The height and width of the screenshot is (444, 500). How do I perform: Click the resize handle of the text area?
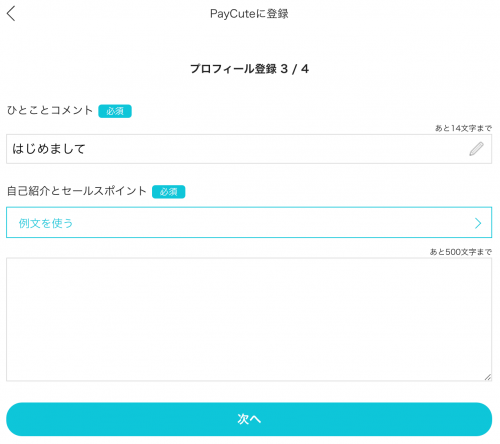click(488, 377)
